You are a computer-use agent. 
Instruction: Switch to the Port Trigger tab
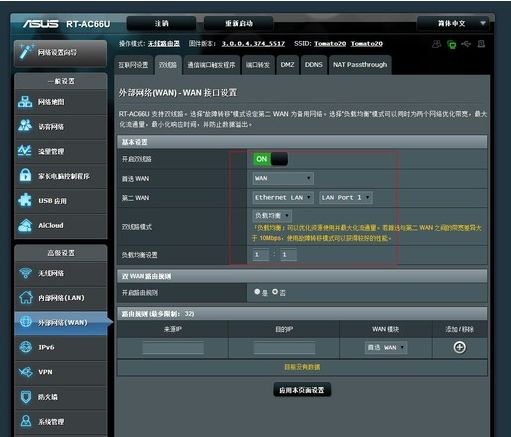click(x=211, y=65)
